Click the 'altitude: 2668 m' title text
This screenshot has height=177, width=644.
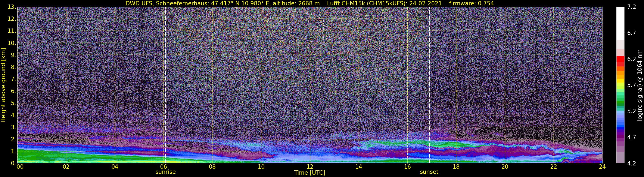point(296,3)
